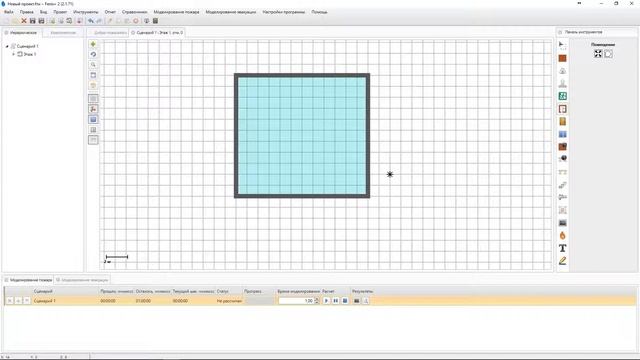The image size is (640, 360).
Task: Click the Сценарий 1 row name cell
Action: (x=45, y=301)
